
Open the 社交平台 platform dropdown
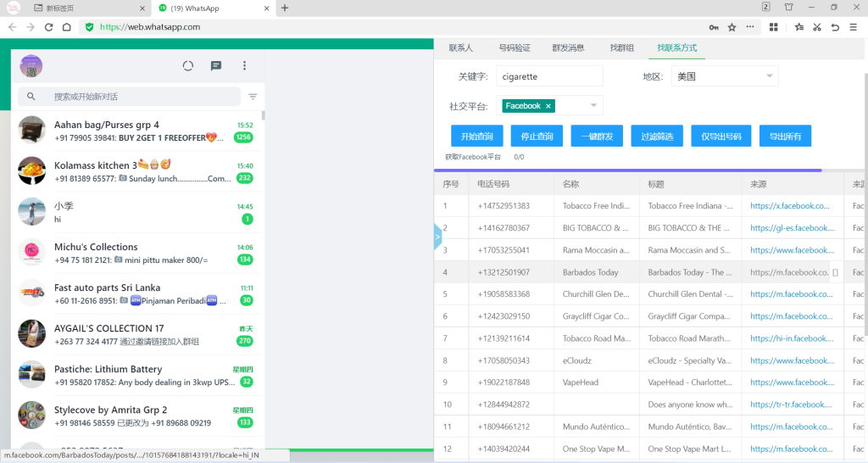[x=593, y=106]
